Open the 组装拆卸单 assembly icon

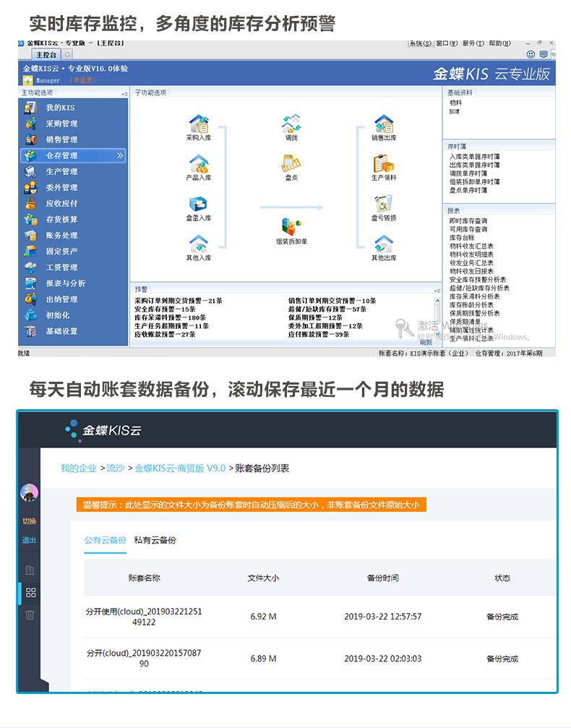click(291, 226)
